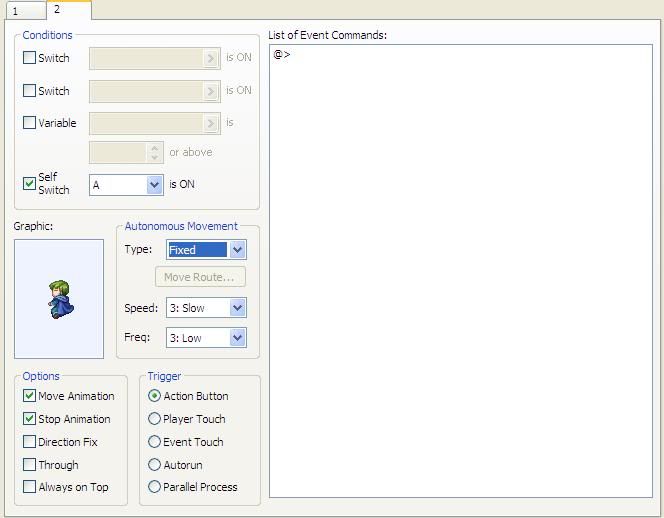
Task: Choose the Parallel Process trigger
Action: point(154,487)
